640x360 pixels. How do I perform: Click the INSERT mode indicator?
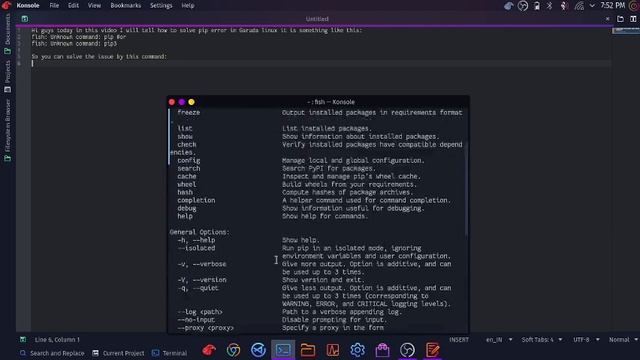[459, 340]
